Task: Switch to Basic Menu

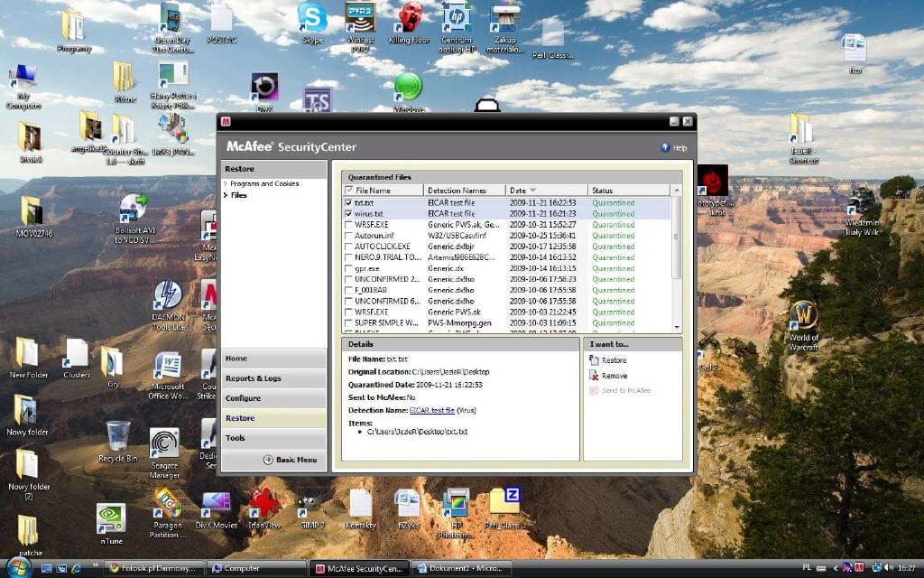Action: 290,460
